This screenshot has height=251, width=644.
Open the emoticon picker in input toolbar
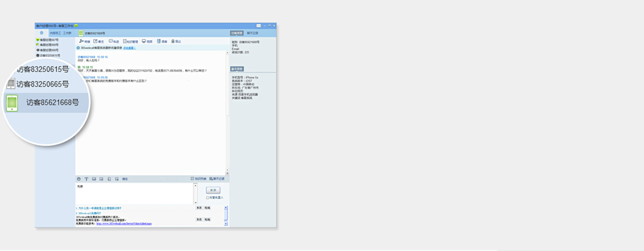tap(79, 179)
